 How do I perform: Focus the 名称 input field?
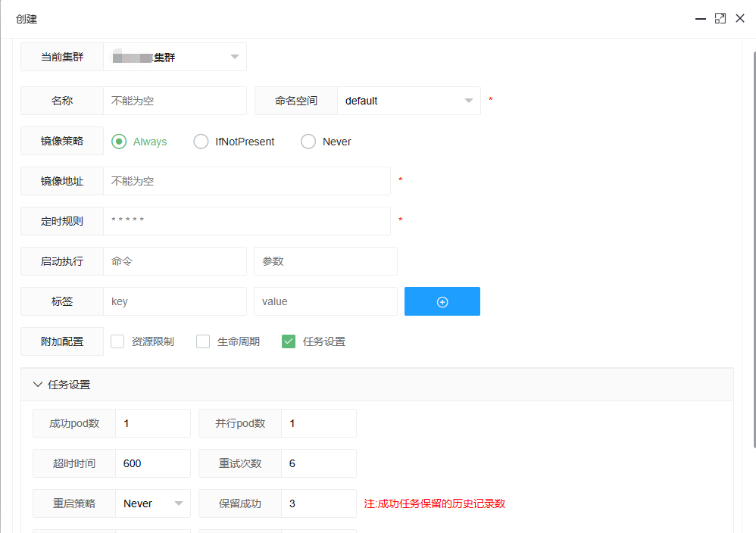175,101
